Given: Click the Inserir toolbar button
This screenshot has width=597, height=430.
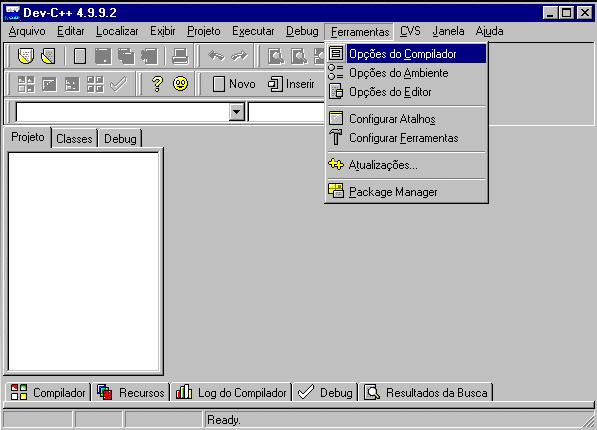Looking at the screenshot, I should coord(291,84).
